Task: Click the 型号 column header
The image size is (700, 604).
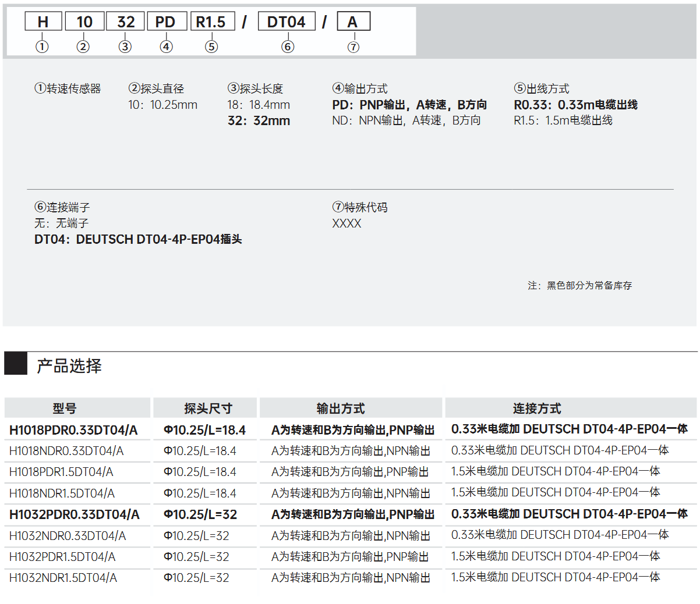Action: click(65, 408)
